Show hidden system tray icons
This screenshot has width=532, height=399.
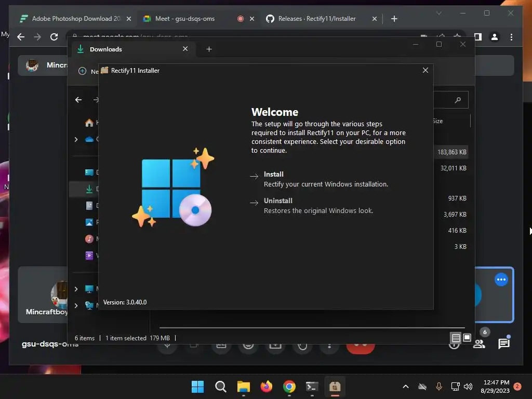click(405, 387)
